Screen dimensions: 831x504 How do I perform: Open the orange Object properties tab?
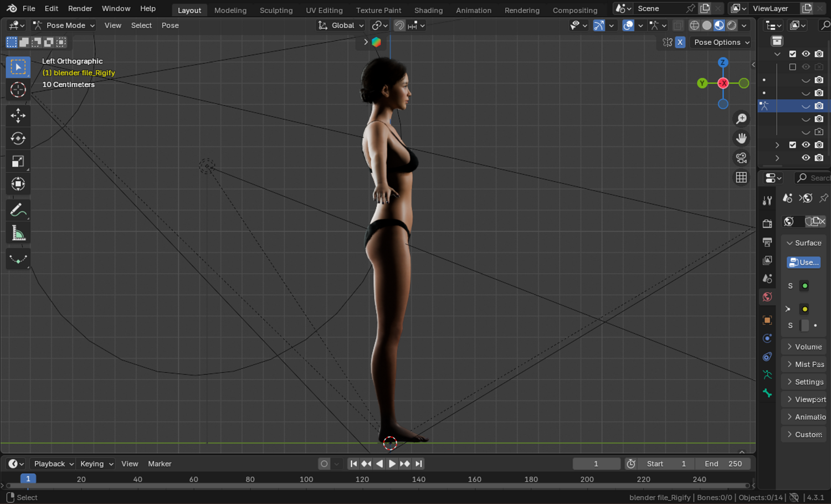tap(767, 320)
